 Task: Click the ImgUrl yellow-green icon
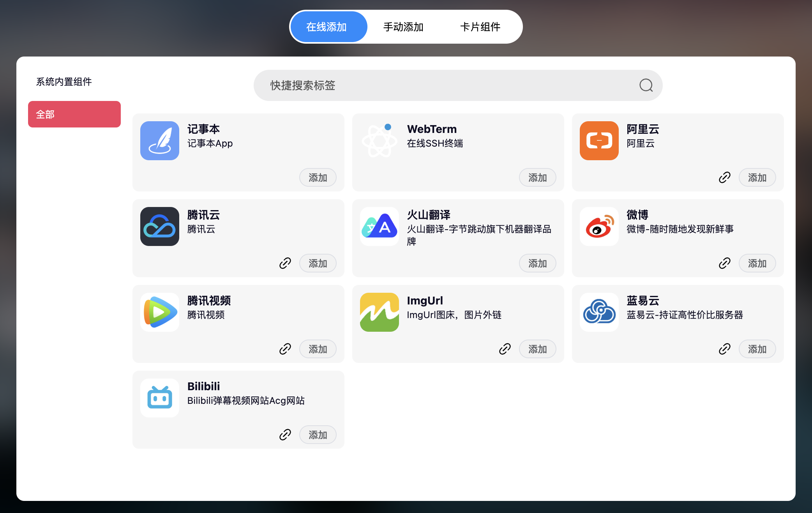[x=380, y=312]
